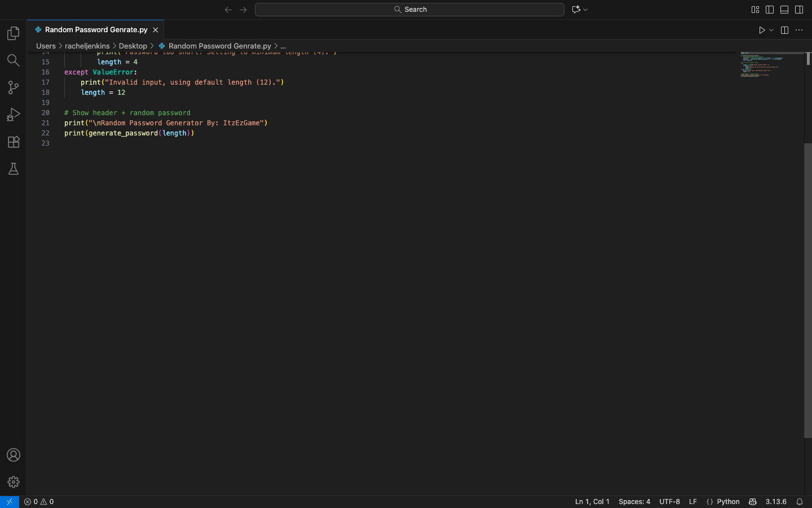
Task: Open the Copilot chat dropdown chevron
Action: point(585,10)
